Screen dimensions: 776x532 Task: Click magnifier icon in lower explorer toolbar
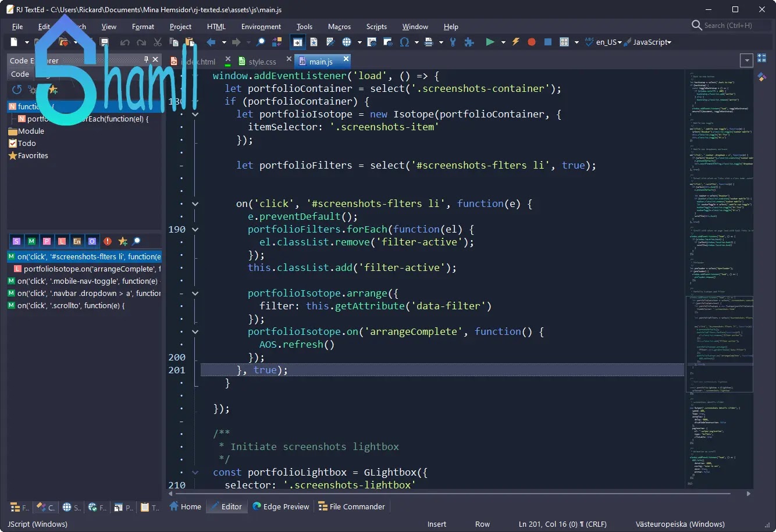(x=136, y=241)
